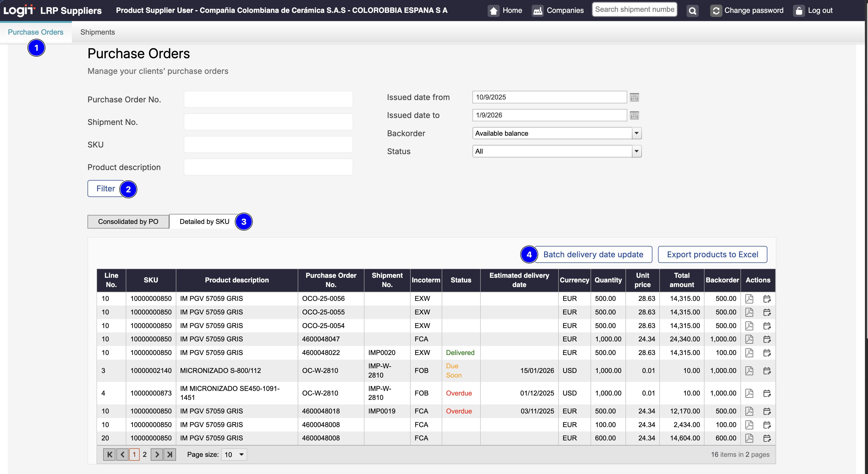Expand the Backorder dropdown
The height and width of the screenshot is (474, 868).
click(x=636, y=133)
